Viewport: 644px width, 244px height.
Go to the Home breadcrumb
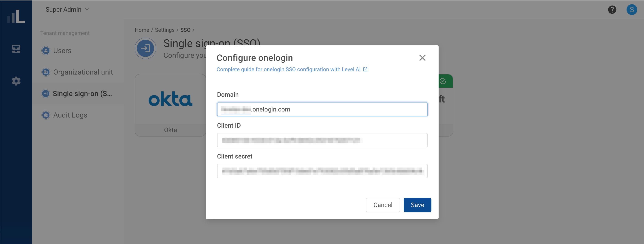(x=142, y=30)
